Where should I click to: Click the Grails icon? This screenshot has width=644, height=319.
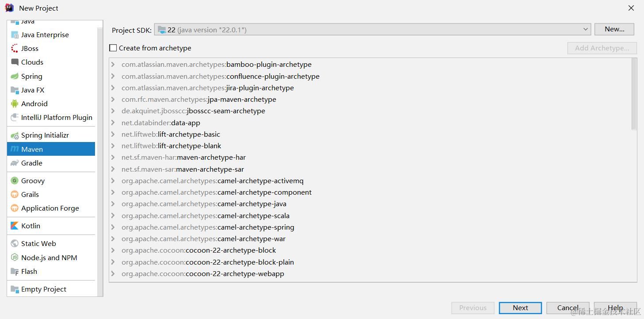coord(15,195)
